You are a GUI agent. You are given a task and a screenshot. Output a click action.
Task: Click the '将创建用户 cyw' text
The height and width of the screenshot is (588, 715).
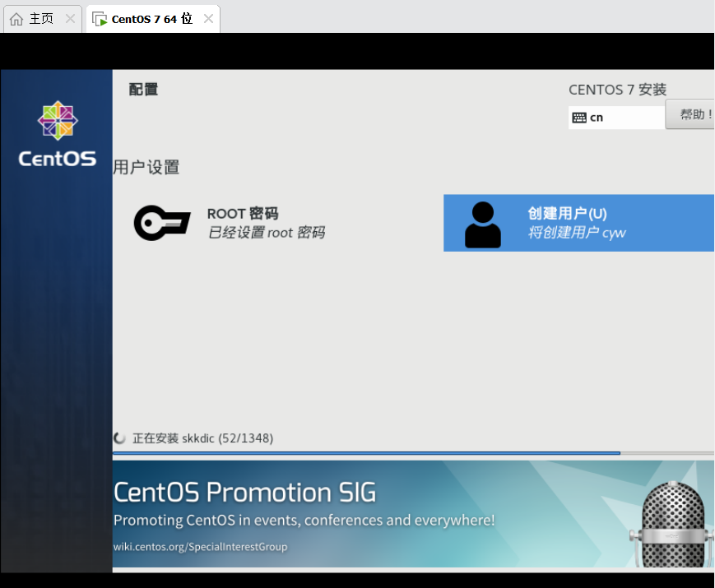click(x=577, y=233)
